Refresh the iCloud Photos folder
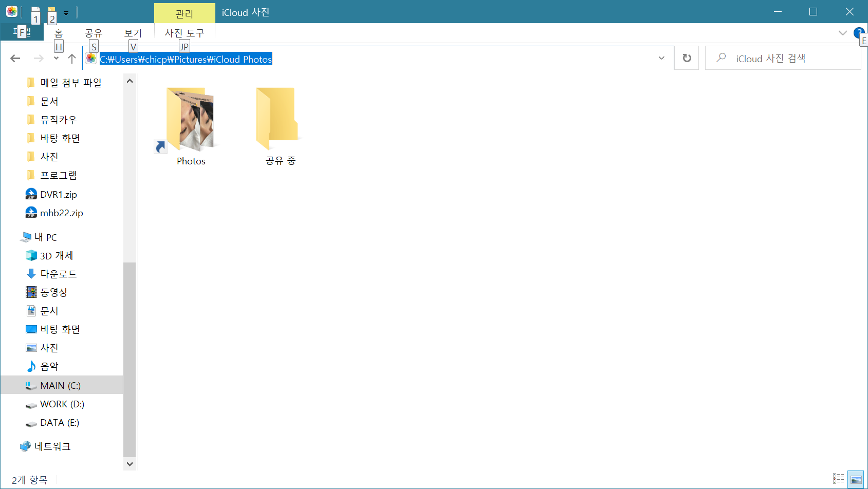This screenshot has height=489, width=868. point(687,58)
